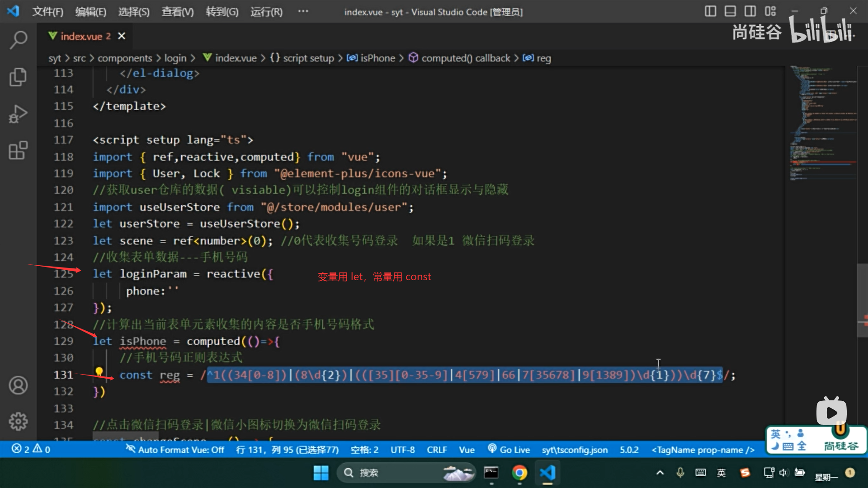Open the hidden menus ellipsis

tap(303, 11)
